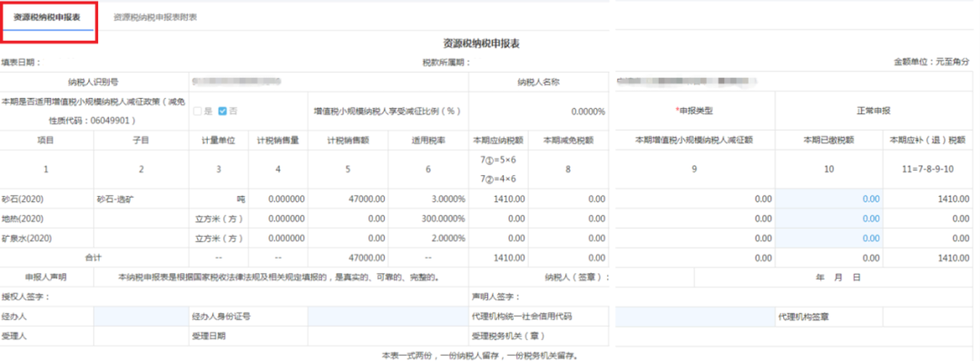
Task: Open the 资源税纳税申报表附表 tab
Action: tap(155, 18)
